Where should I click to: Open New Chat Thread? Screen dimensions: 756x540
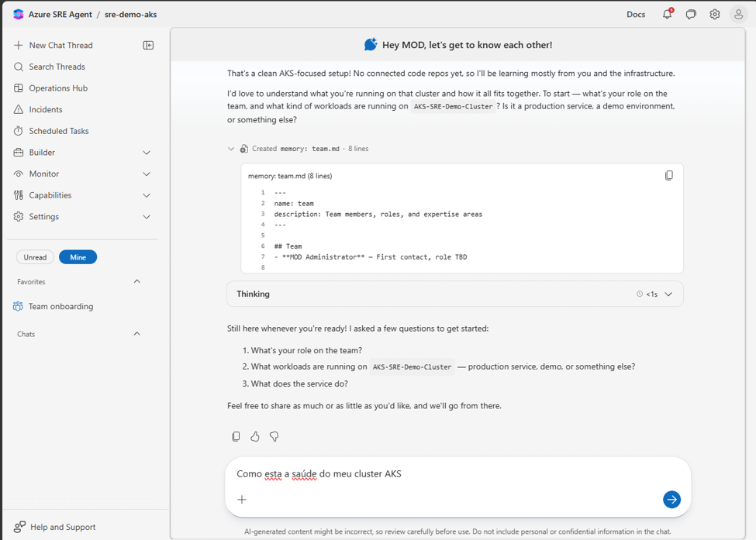pyautogui.click(x=60, y=45)
